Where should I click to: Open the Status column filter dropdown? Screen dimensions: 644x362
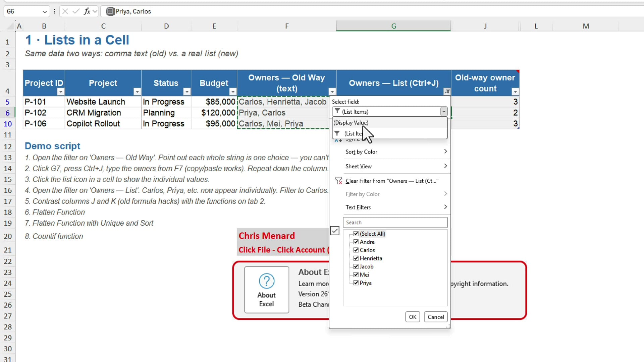point(187,92)
